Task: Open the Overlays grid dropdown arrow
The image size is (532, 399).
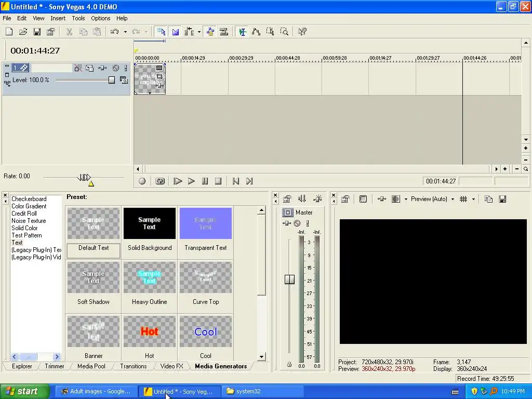Action: [473, 199]
